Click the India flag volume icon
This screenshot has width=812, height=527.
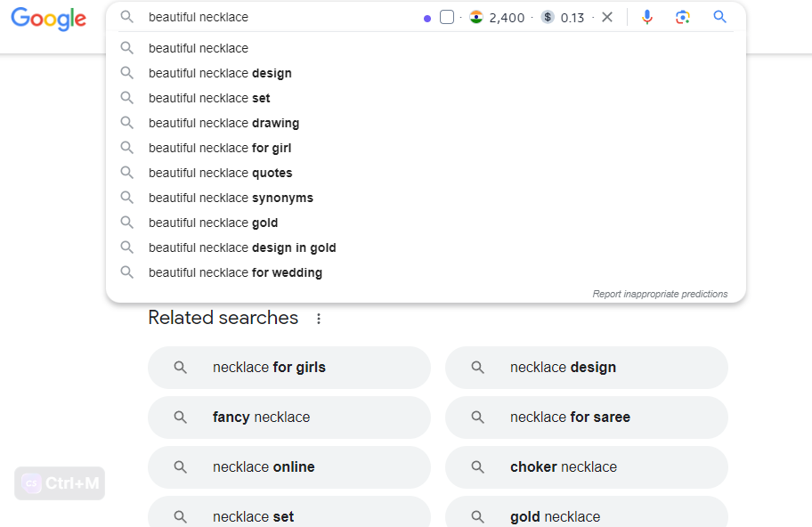pos(476,17)
